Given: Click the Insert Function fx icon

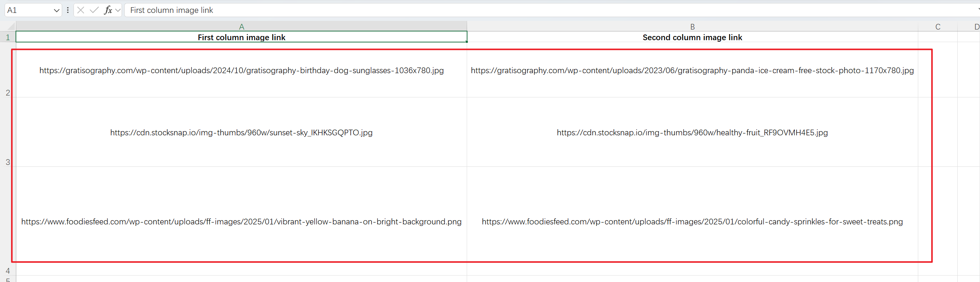Looking at the screenshot, I should 108,10.
